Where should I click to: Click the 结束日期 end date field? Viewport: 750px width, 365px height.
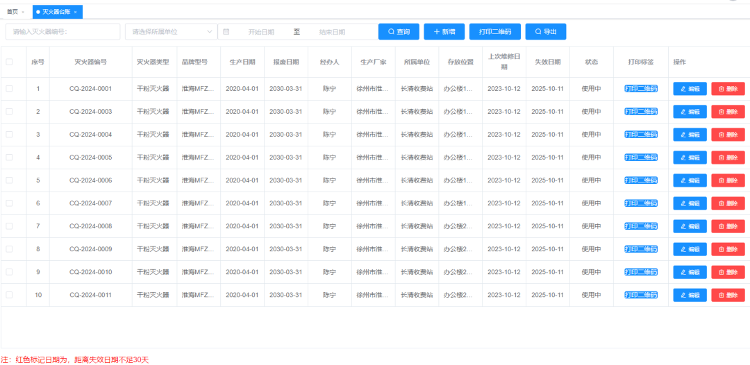(x=332, y=32)
